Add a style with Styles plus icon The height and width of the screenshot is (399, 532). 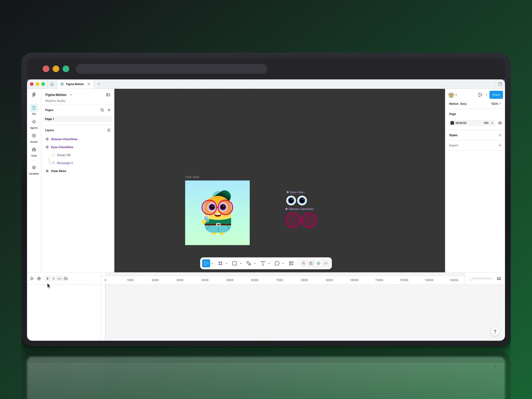500,135
